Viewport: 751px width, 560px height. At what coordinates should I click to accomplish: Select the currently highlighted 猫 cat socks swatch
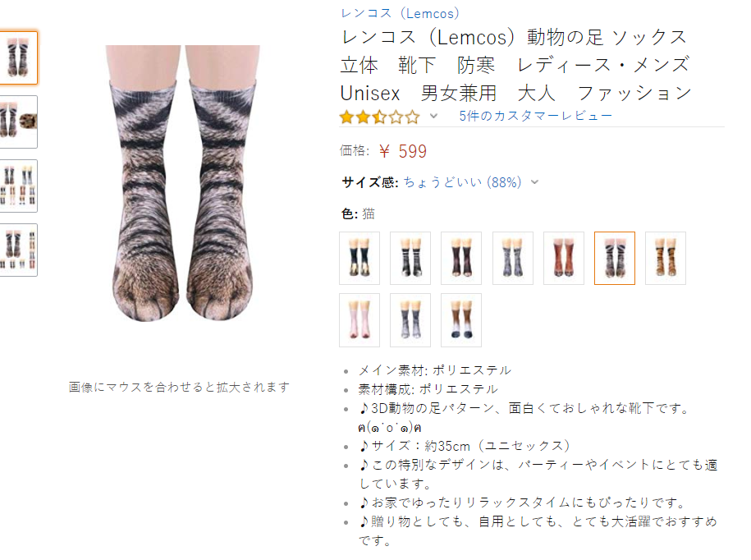615,258
